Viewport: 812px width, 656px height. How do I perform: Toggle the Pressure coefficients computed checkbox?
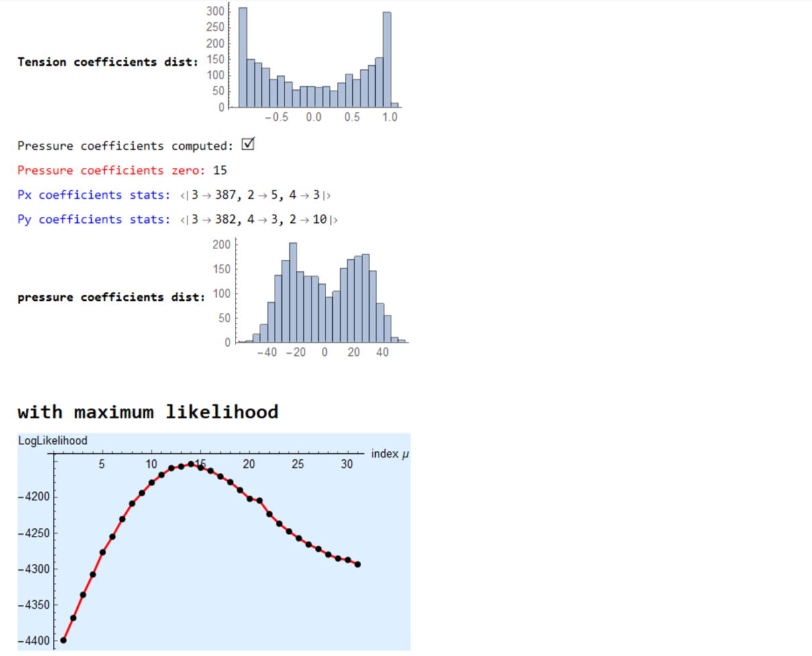pos(248,144)
